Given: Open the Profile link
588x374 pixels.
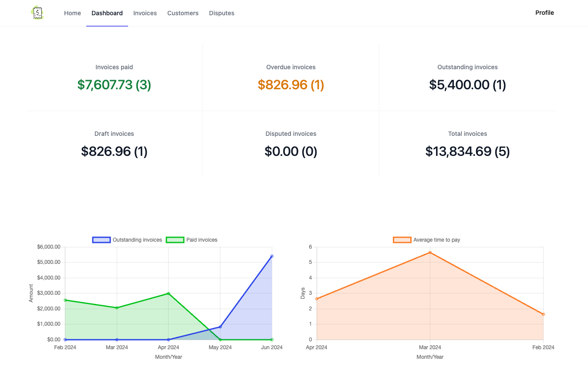Looking at the screenshot, I should point(544,13).
